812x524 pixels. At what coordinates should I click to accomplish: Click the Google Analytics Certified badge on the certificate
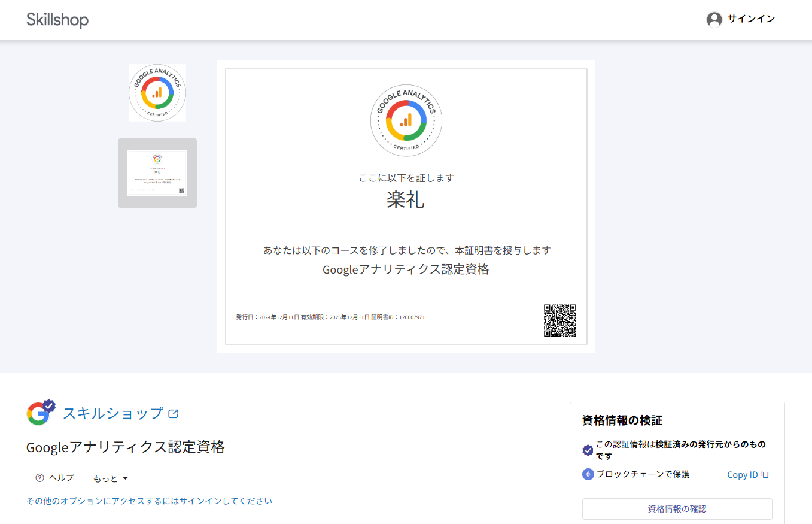tap(406, 121)
